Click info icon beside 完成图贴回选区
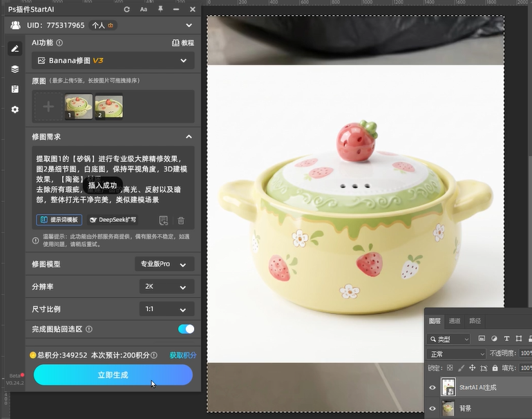The height and width of the screenshot is (419, 532). [x=89, y=329]
